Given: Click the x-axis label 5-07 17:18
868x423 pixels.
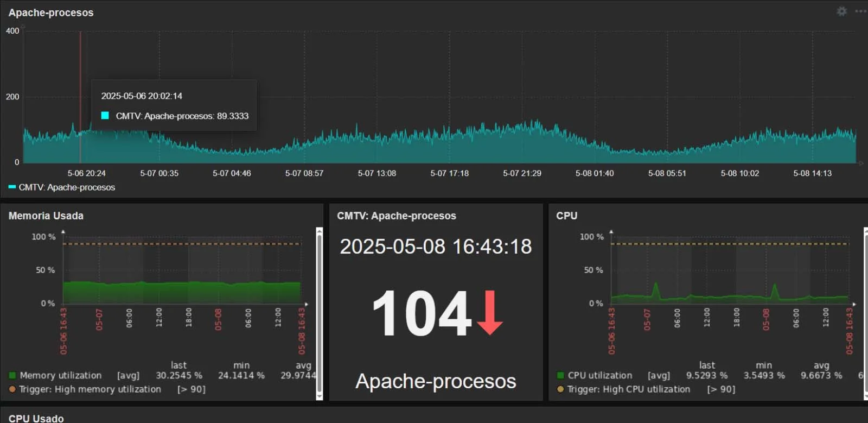Looking at the screenshot, I should [450, 173].
